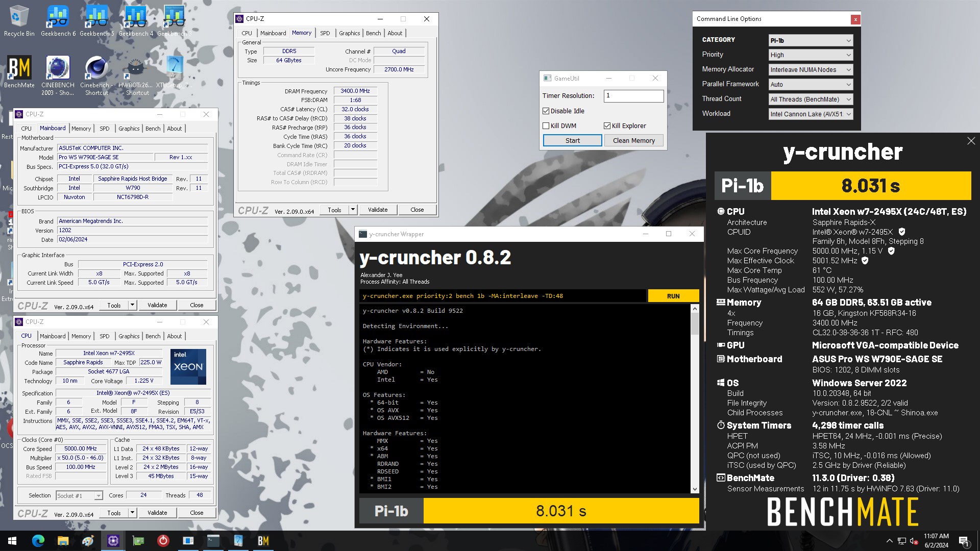Image resolution: width=980 pixels, height=551 pixels.
Task: Click the Start button in GameUtil
Action: pos(572,141)
